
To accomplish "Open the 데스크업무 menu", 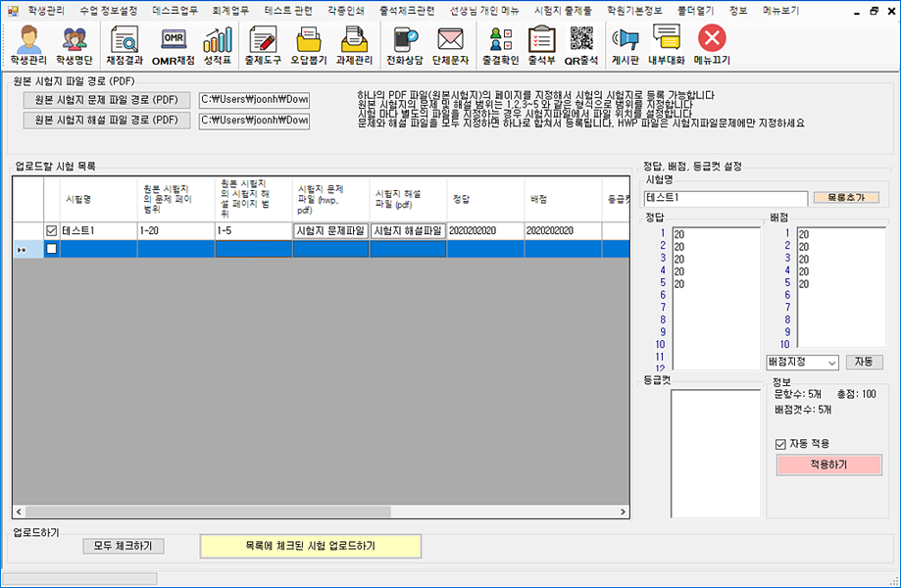I will [x=175, y=11].
